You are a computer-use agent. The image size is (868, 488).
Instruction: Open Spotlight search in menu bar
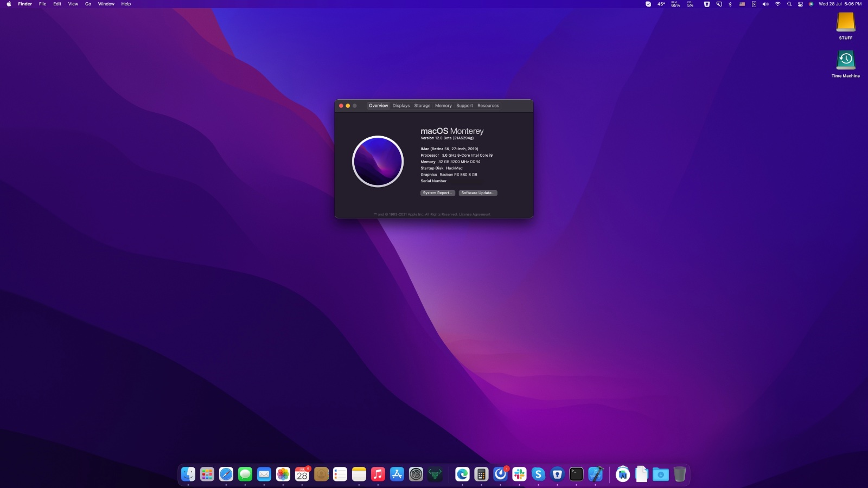pos(789,4)
